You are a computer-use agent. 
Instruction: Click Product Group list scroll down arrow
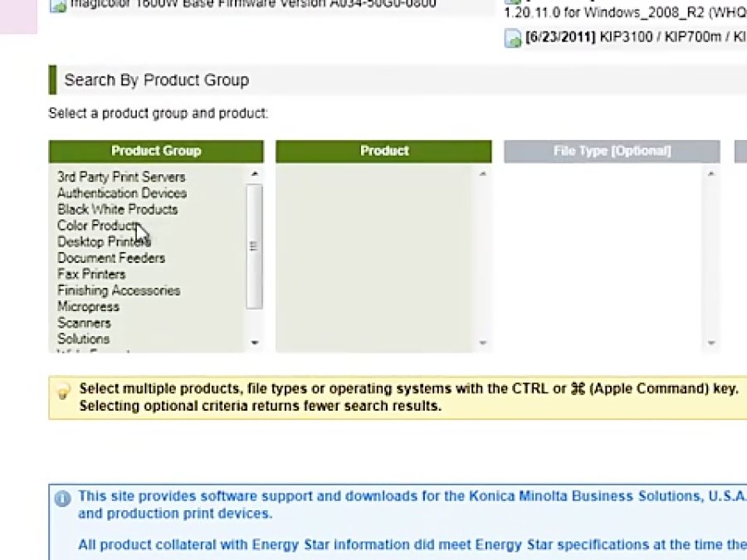255,343
